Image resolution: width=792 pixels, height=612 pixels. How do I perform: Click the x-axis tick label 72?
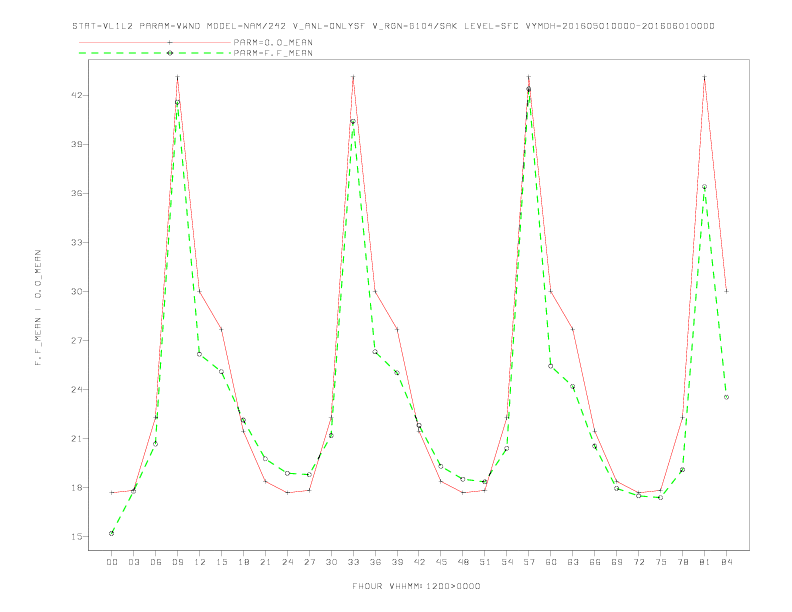pyautogui.click(x=638, y=562)
